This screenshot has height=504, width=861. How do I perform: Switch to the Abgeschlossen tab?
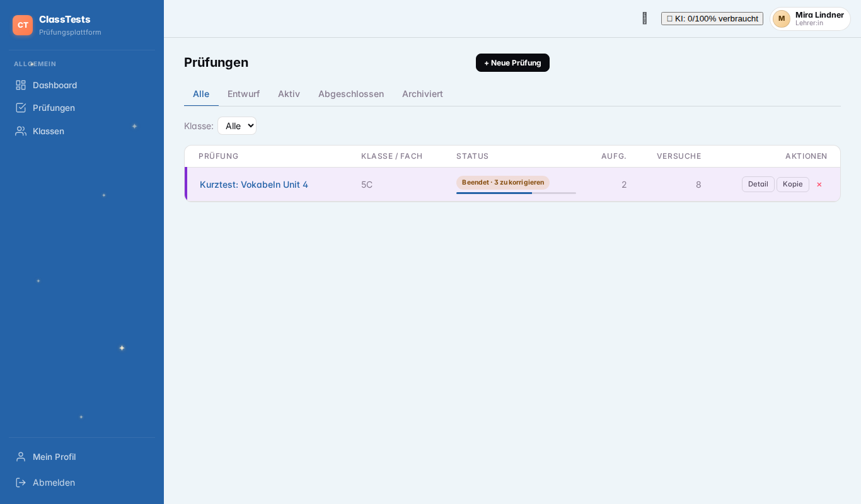click(351, 94)
